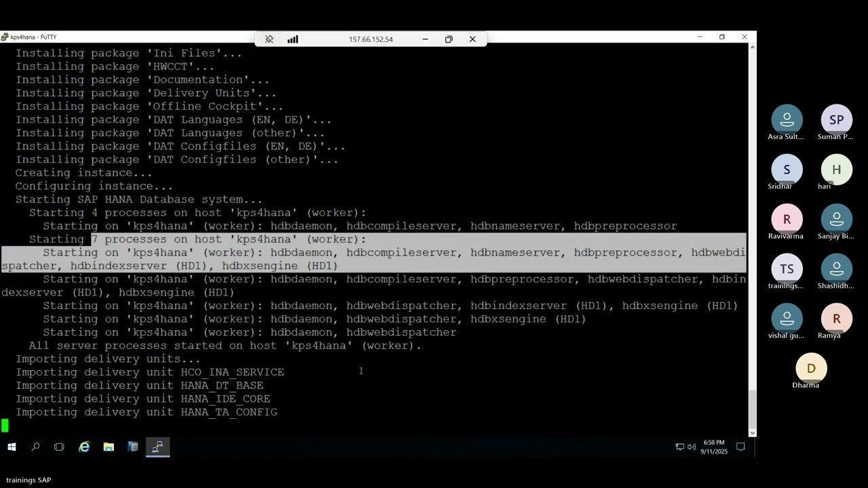
Task: Open Task View on the taskbar
Action: (x=59, y=447)
